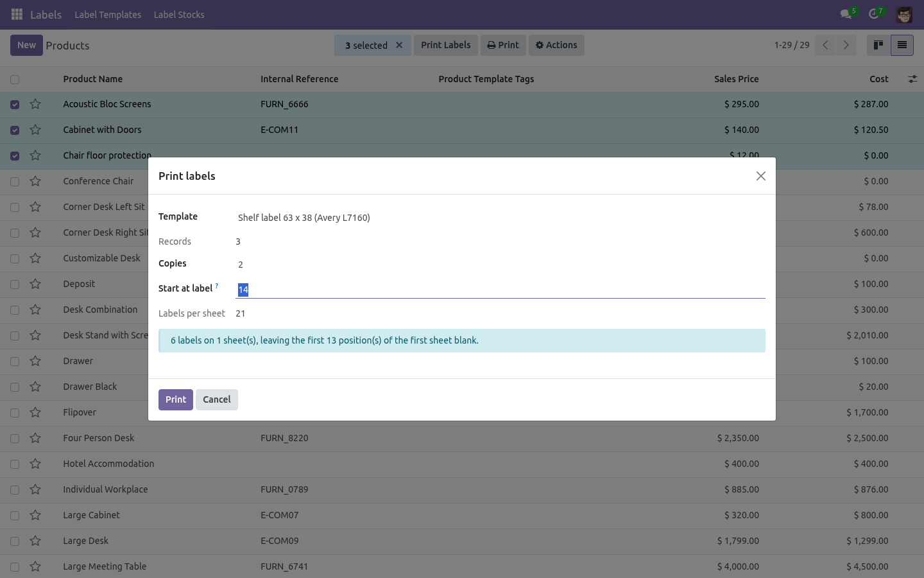Image resolution: width=924 pixels, height=578 pixels.
Task: Open the Label Stocks menu
Action: pyautogui.click(x=179, y=14)
